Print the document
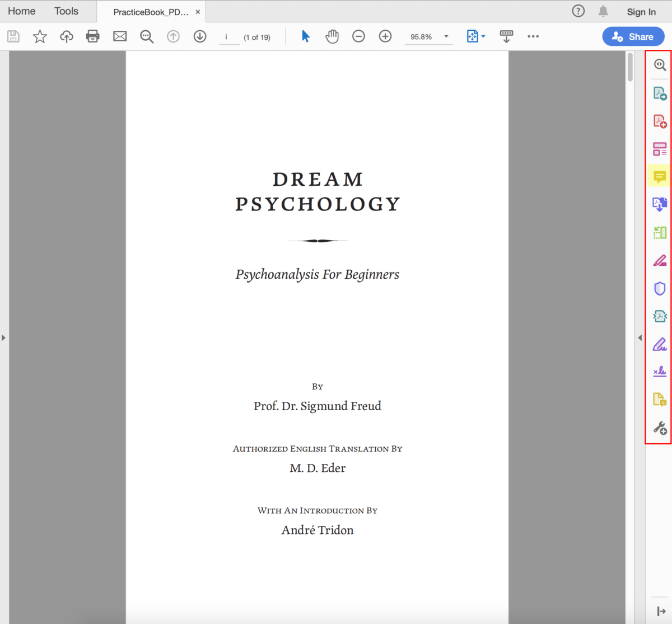 pos(92,36)
